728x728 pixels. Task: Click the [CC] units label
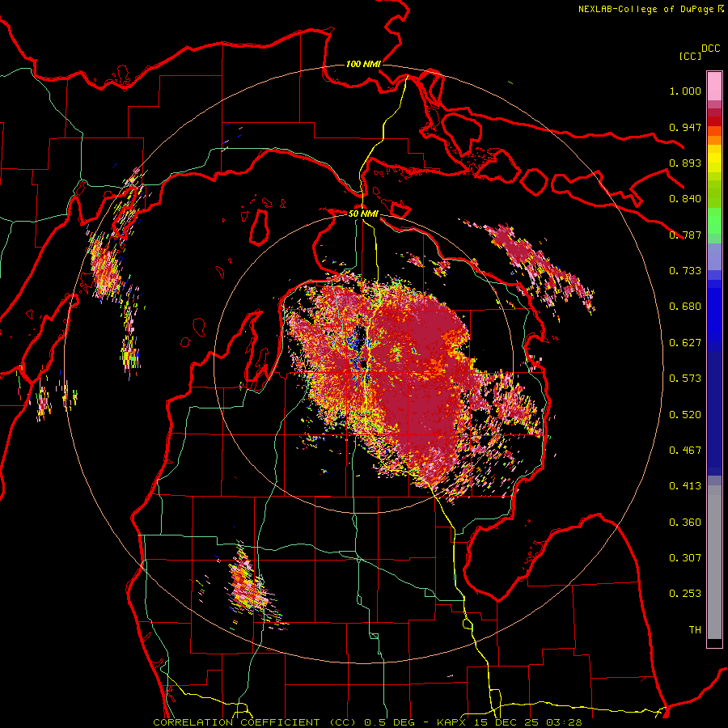click(x=690, y=56)
